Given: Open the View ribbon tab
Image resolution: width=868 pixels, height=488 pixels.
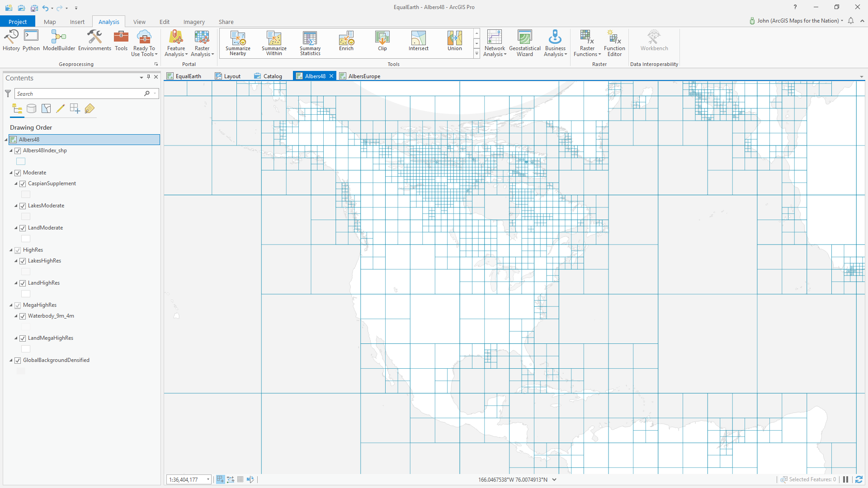Looking at the screenshot, I should click(139, 22).
